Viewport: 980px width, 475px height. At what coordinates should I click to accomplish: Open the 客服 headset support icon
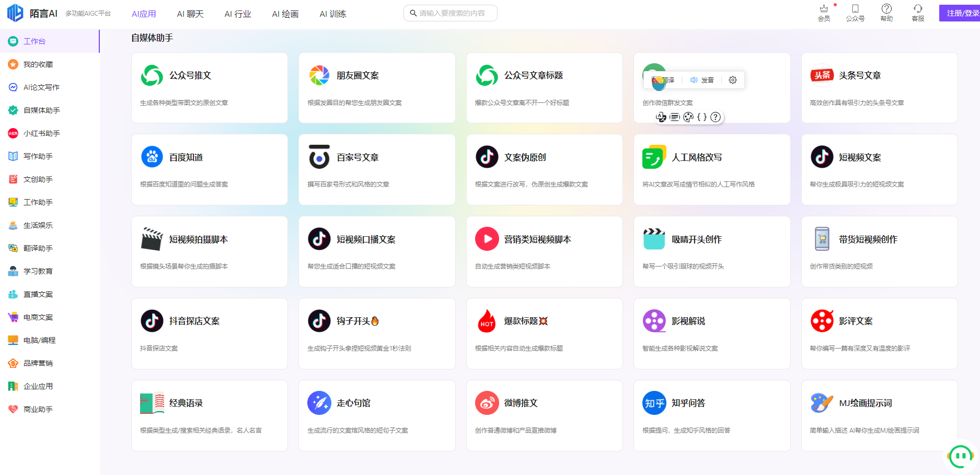click(918, 9)
